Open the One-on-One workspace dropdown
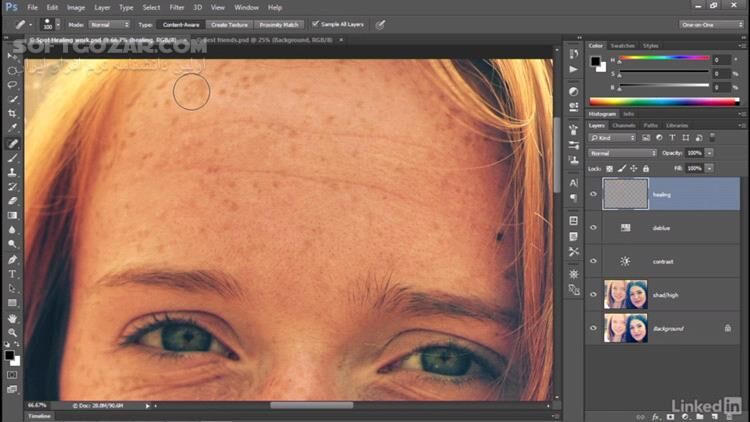Image resolution: width=750 pixels, height=422 pixels. (x=712, y=24)
